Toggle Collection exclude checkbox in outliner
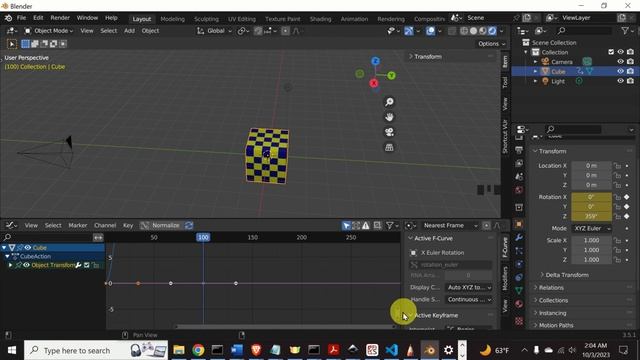This screenshot has height=360, width=640. pos(611,52)
